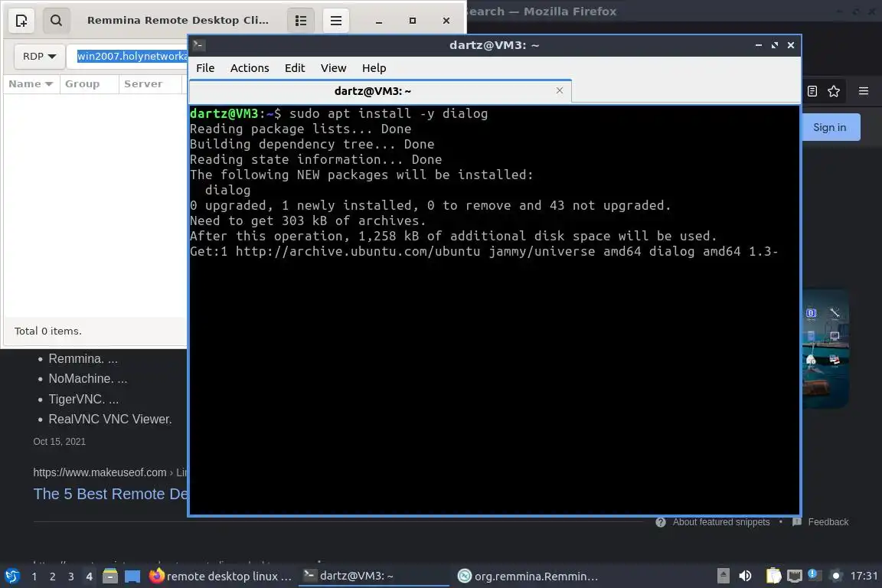882x588 pixels.
Task: Switch to dartz@VM3 terminal taskbar entry
Action: (x=374, y=576)
